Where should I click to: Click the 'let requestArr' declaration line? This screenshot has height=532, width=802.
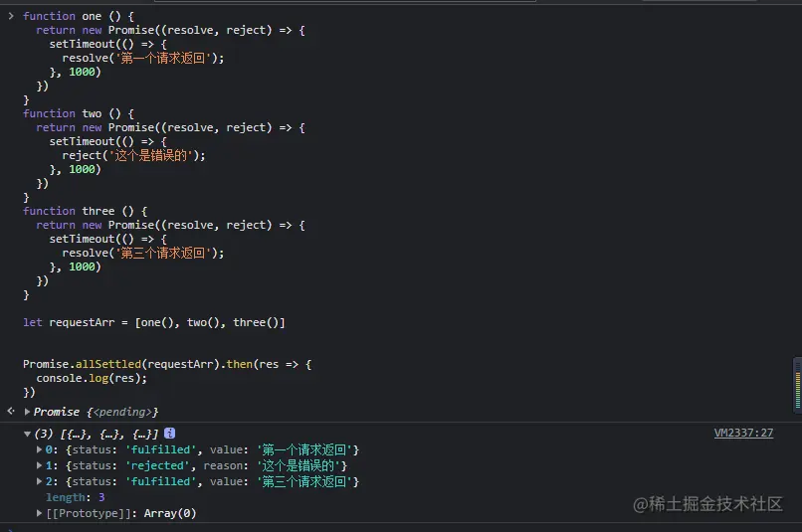[154, 322]
